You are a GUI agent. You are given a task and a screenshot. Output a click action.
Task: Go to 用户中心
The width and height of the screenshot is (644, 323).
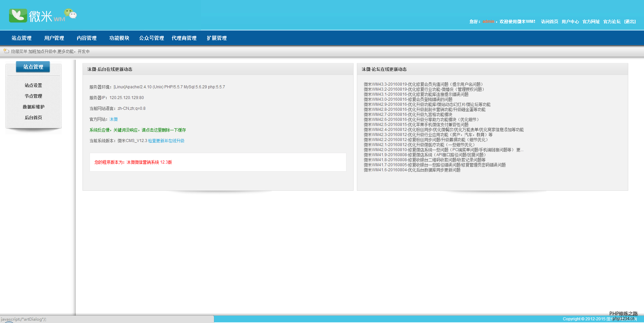point(570,21)
